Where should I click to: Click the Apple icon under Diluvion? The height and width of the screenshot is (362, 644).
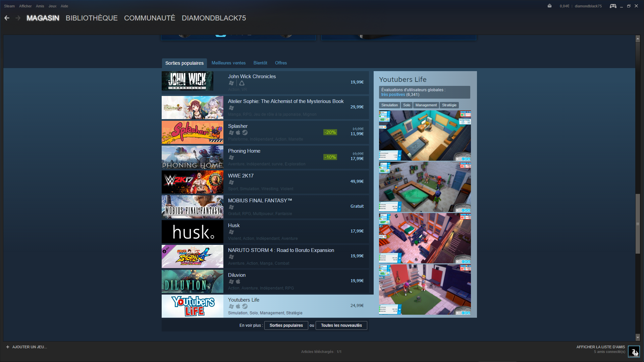[x=238, y=281]
